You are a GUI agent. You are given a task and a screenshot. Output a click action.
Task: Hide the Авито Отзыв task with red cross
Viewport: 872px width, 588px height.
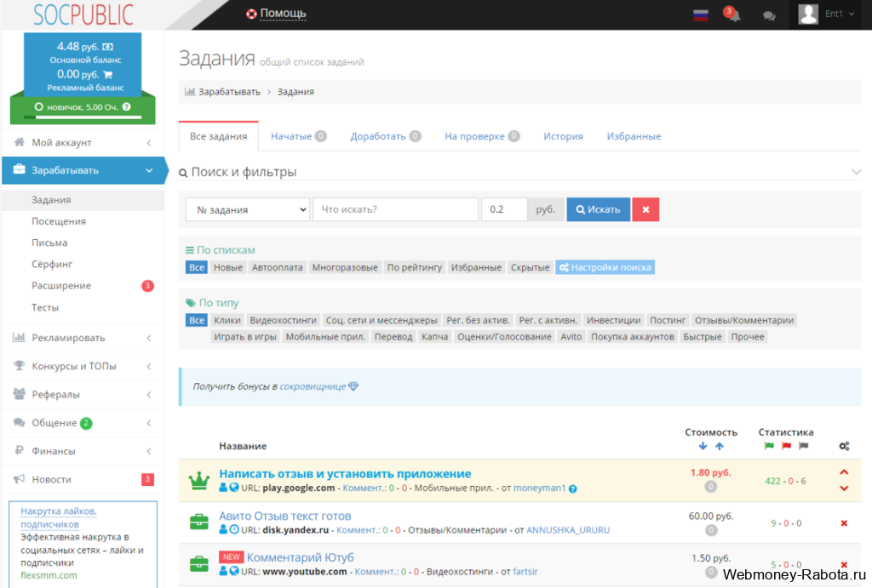[x=844, y=523]
